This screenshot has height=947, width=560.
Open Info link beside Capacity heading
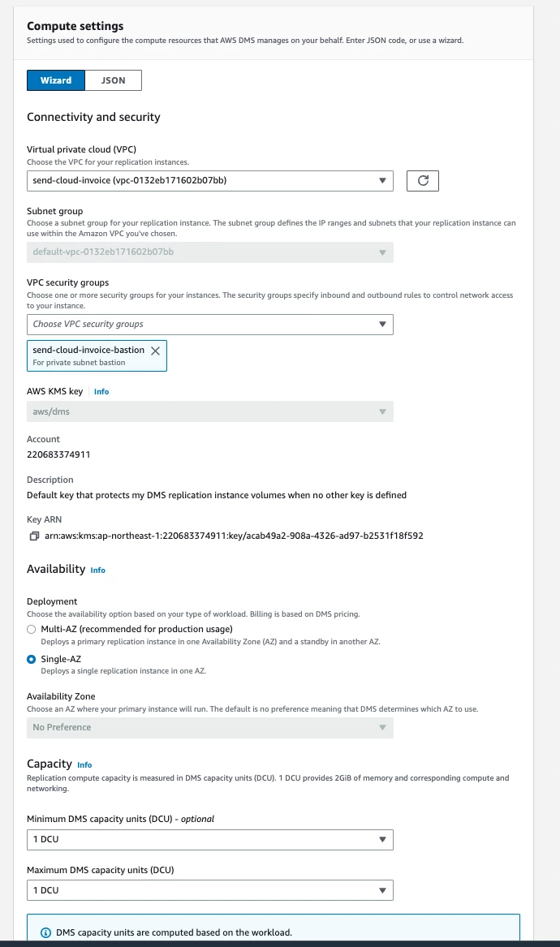pyautogui.click(x=84, y=764)
